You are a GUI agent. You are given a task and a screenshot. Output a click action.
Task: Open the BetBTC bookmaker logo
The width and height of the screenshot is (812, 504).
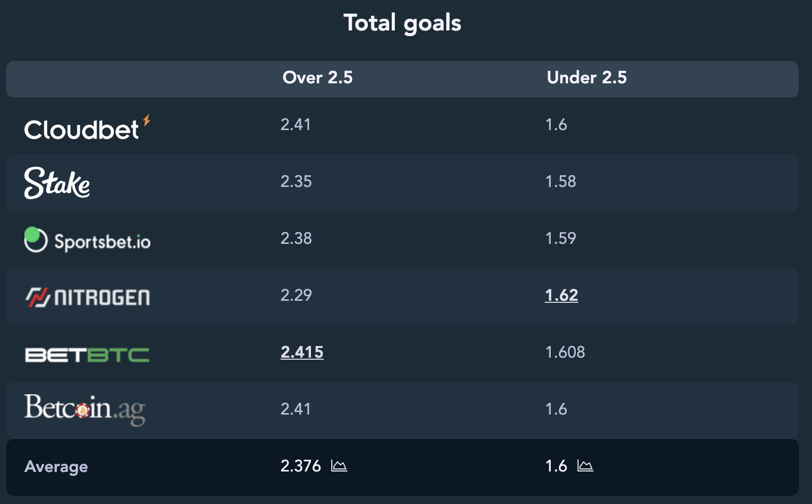pyautogui.click(x=87, y=355)
